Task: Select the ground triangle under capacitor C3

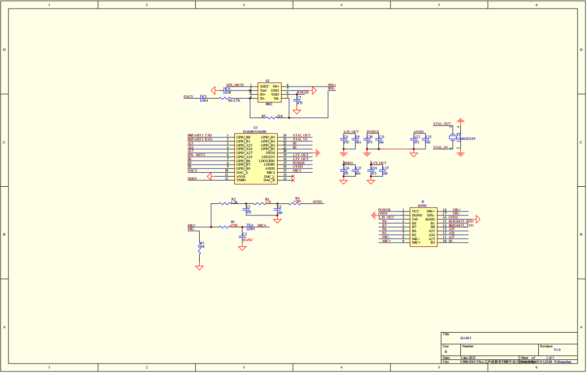Action: tap(242, 248)
